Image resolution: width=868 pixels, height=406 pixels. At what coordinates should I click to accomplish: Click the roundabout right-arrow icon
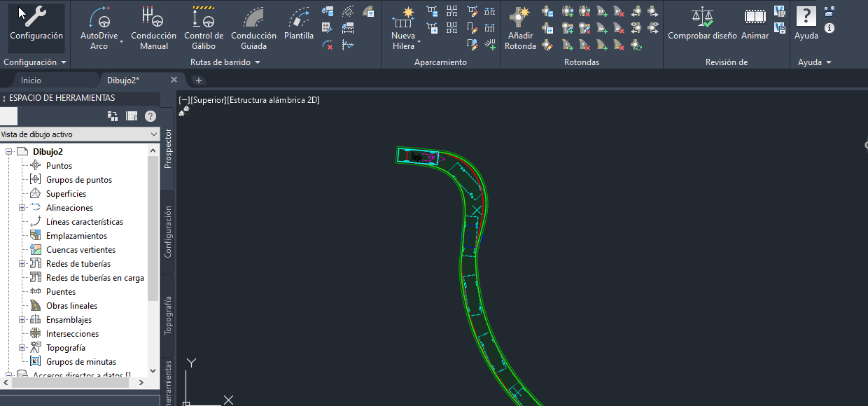pos(653,11)
